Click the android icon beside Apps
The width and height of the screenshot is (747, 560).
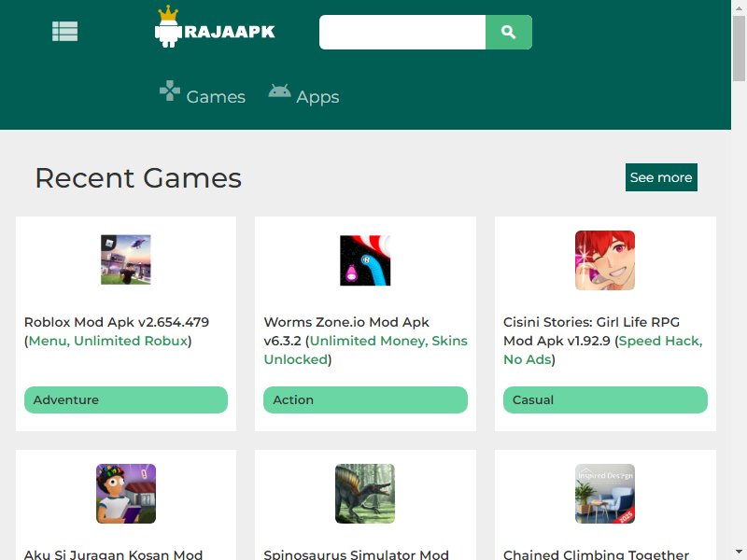(x=279, y=91)
